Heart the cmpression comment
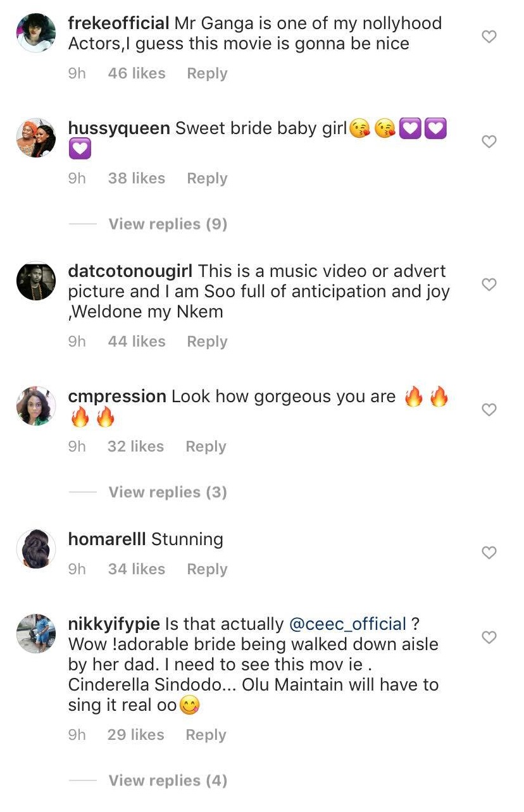This screenshot has height=812, width=524. 489,410
